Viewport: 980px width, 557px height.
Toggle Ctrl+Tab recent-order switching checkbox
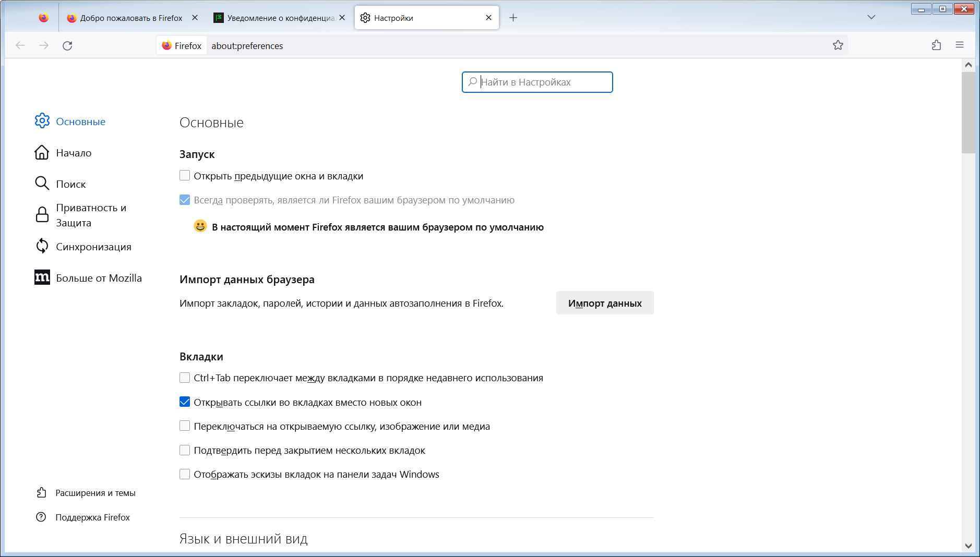click(185, 378)
